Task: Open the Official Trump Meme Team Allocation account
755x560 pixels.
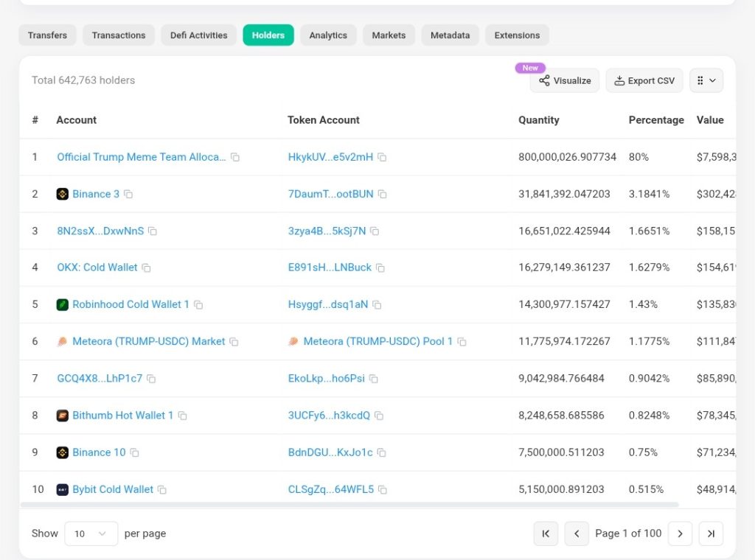Action: 142,157
